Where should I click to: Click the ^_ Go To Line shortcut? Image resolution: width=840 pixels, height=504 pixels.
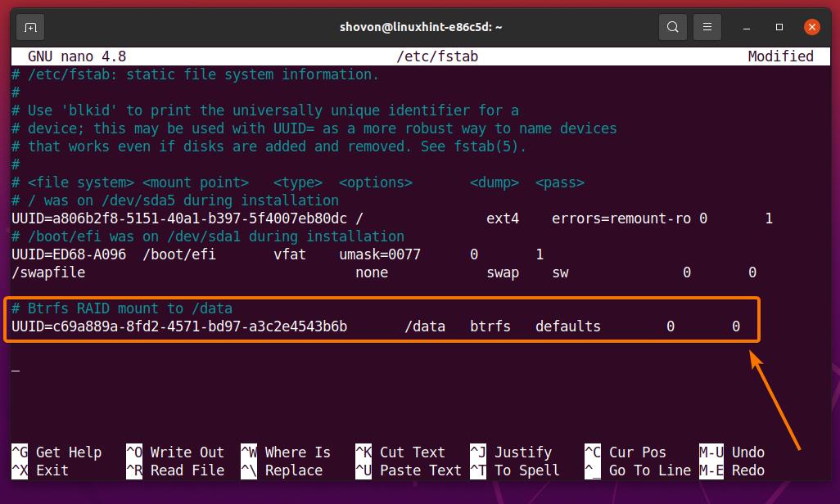point(638,470)
